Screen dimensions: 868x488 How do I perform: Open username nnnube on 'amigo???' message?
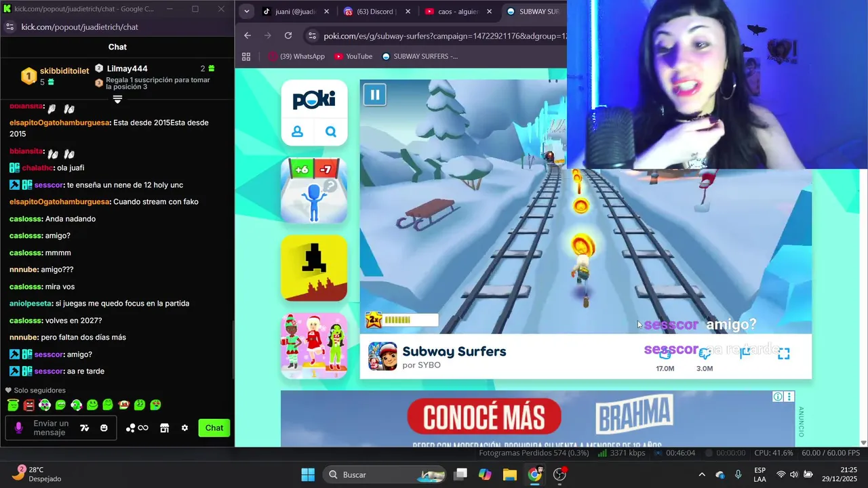pos(24,270)
